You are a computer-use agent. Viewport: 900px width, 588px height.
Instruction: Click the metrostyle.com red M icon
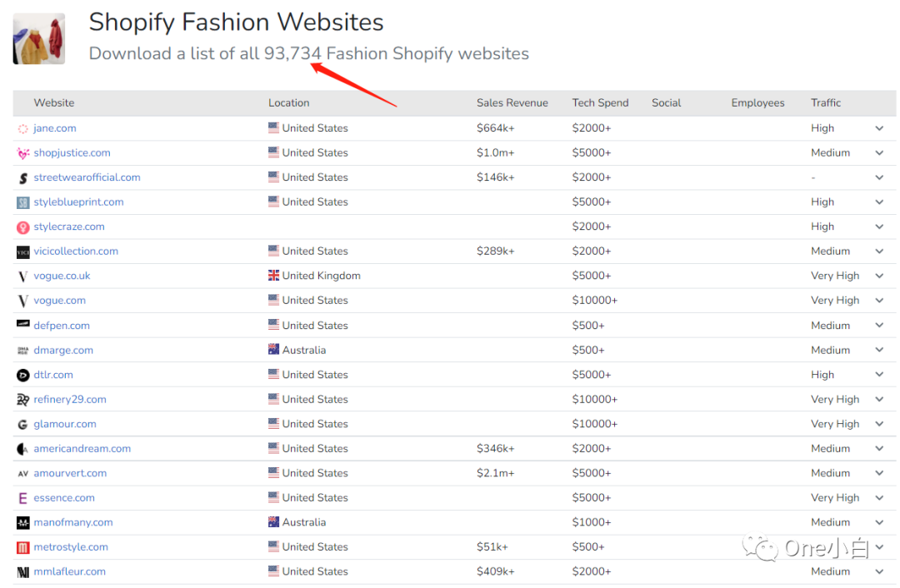point(23,548)
